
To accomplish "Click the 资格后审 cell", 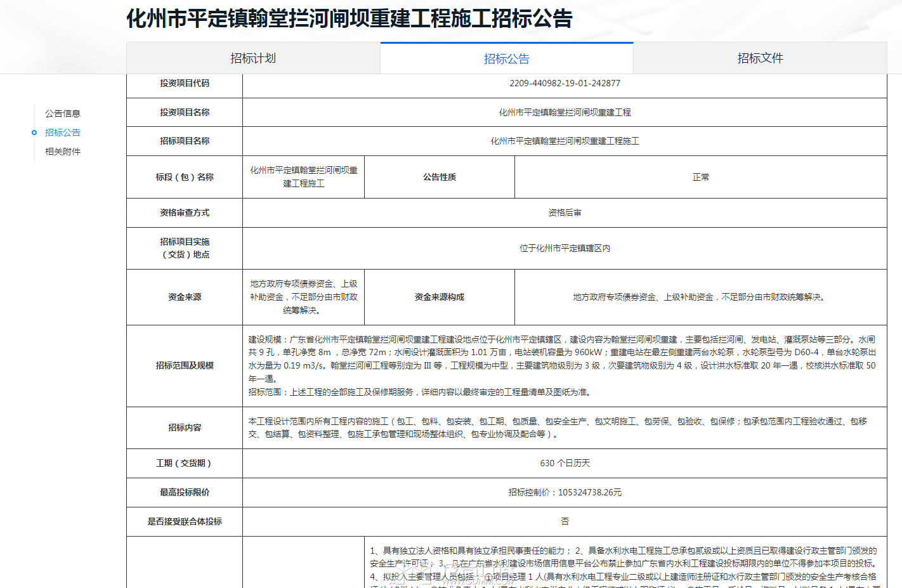I will click(565, 212).
